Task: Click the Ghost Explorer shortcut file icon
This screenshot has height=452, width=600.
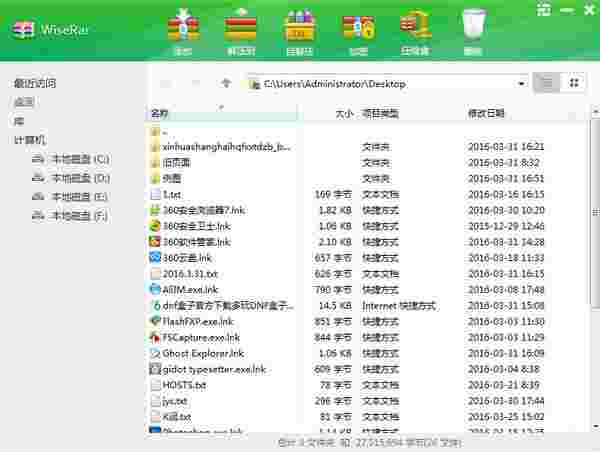Action: click(x=155, y=353)
